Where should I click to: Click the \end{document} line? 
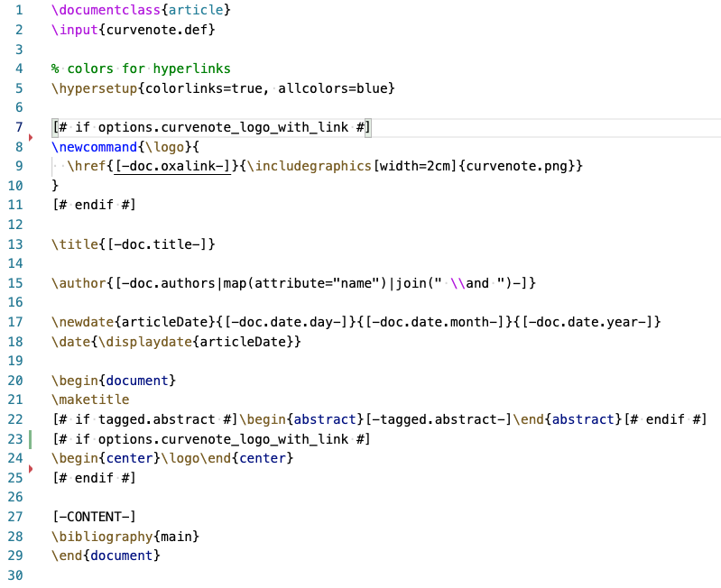click(106, 556)
